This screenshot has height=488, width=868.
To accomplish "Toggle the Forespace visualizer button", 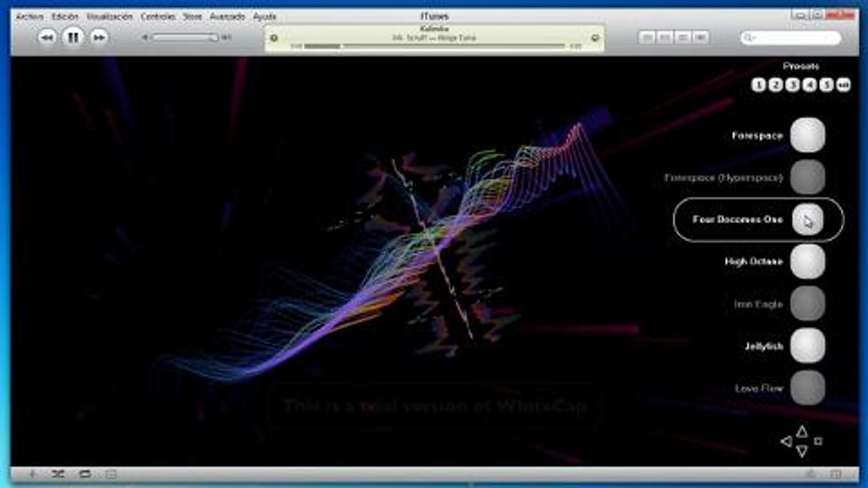I will point(808,136).
